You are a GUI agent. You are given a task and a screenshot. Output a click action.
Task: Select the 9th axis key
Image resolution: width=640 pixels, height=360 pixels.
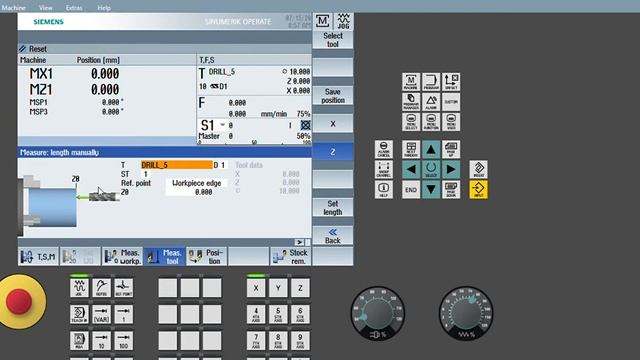[x=300, y=341]
